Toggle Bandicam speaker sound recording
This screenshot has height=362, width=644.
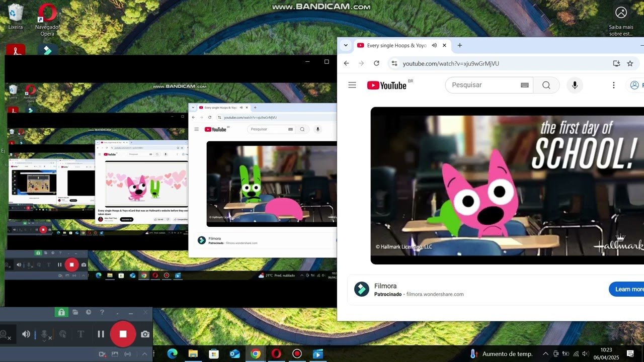pyautogui.click(x=26, y=334)
